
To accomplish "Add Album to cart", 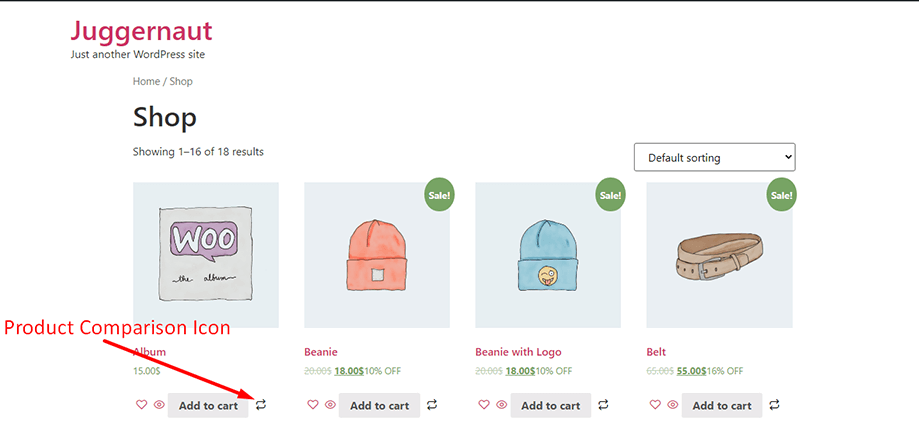I will 208,405.
